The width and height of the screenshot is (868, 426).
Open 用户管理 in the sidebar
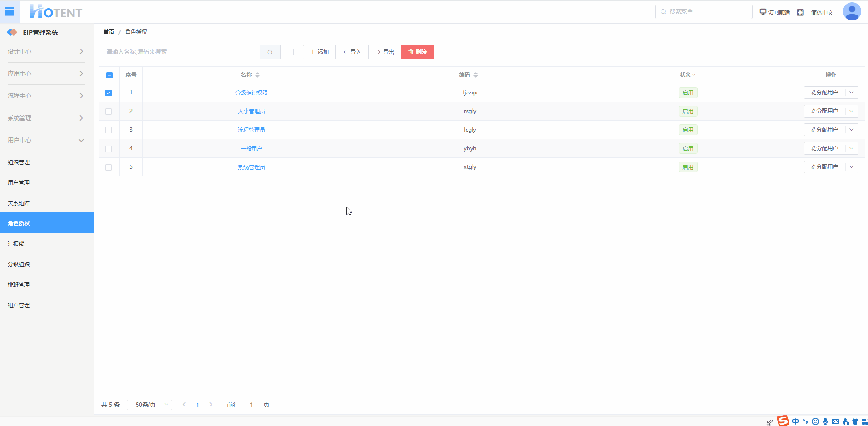pos(19,183)
